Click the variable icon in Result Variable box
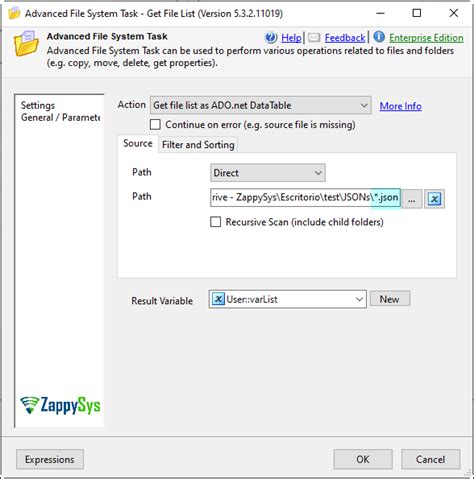Image resolution: width=474 pixels, height=479 pixels. click(x=218, y=299)
